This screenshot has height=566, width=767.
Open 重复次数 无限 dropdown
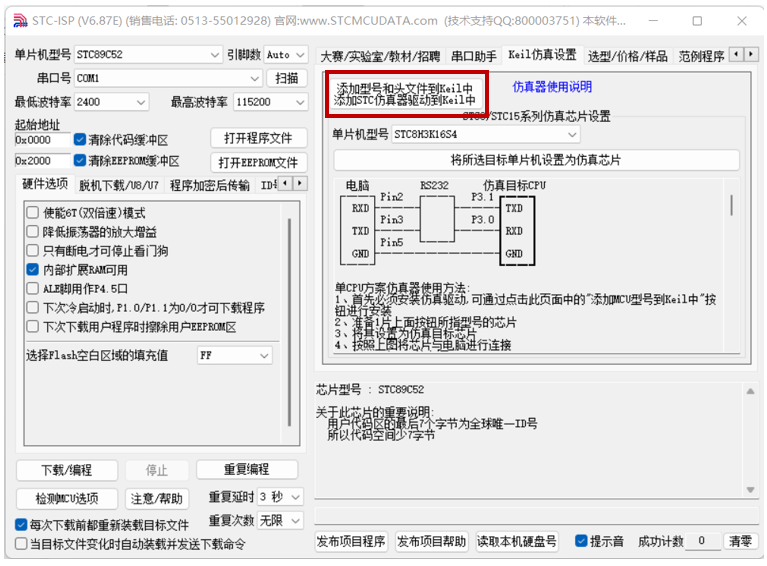pos(280,521)
